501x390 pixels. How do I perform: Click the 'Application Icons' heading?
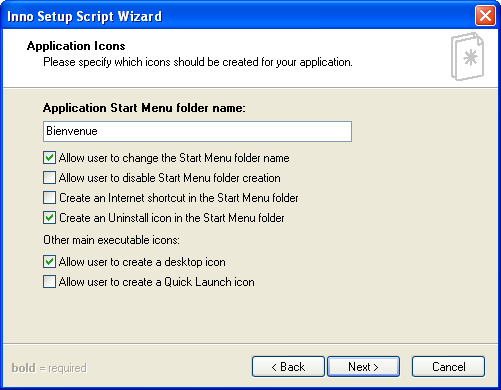click(x=76, y=46)
